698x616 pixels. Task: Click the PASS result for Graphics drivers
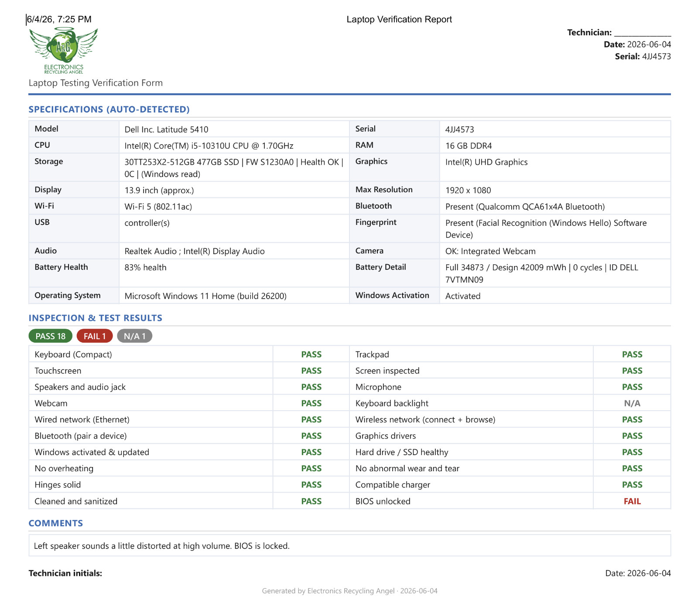[x=632, y=436]
